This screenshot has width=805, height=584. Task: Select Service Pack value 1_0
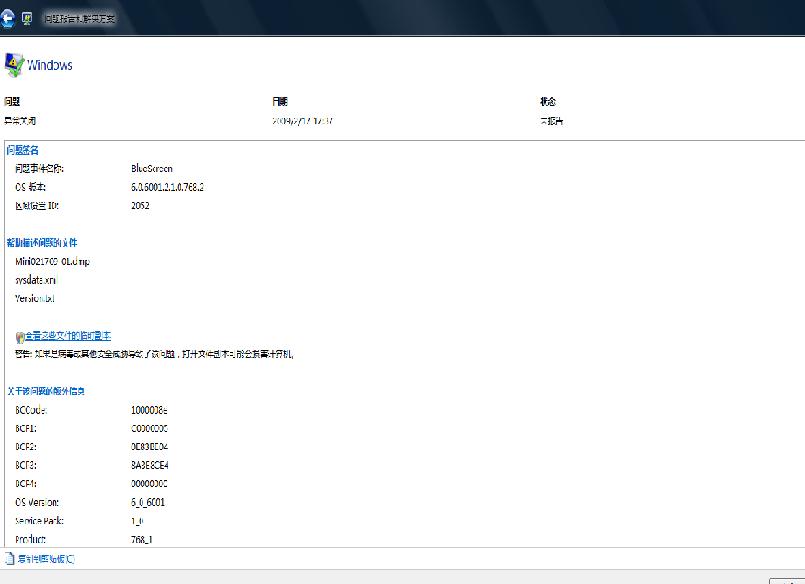(x=137, y=521)
